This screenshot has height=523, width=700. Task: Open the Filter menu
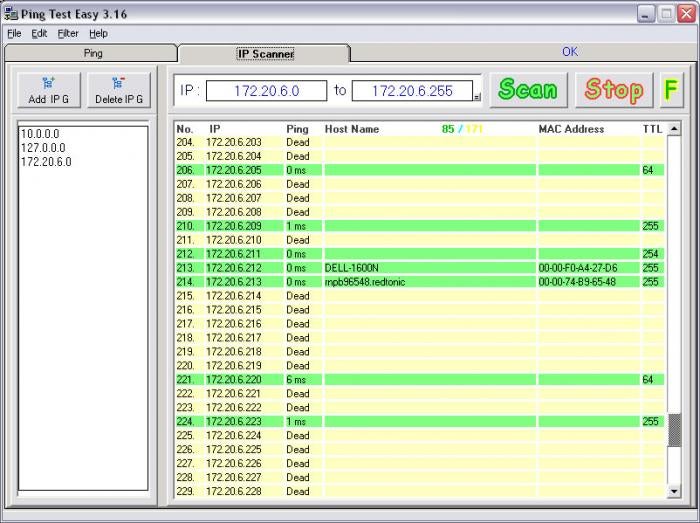pos(68,33)
